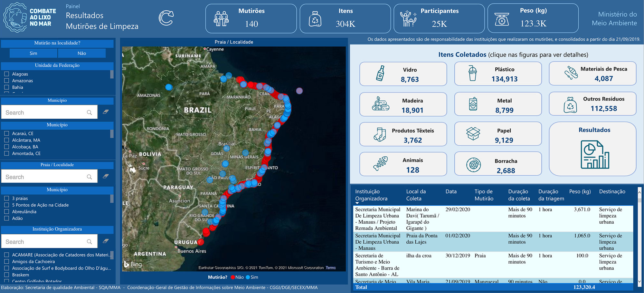
Task: Clear the Município search with eraser icon
Action: 106,112
